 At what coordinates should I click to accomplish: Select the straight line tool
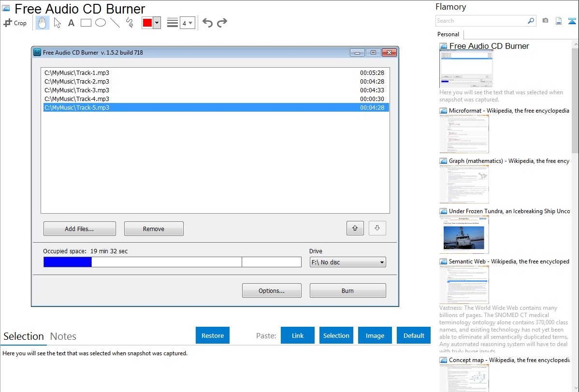[x=115, y=23]
